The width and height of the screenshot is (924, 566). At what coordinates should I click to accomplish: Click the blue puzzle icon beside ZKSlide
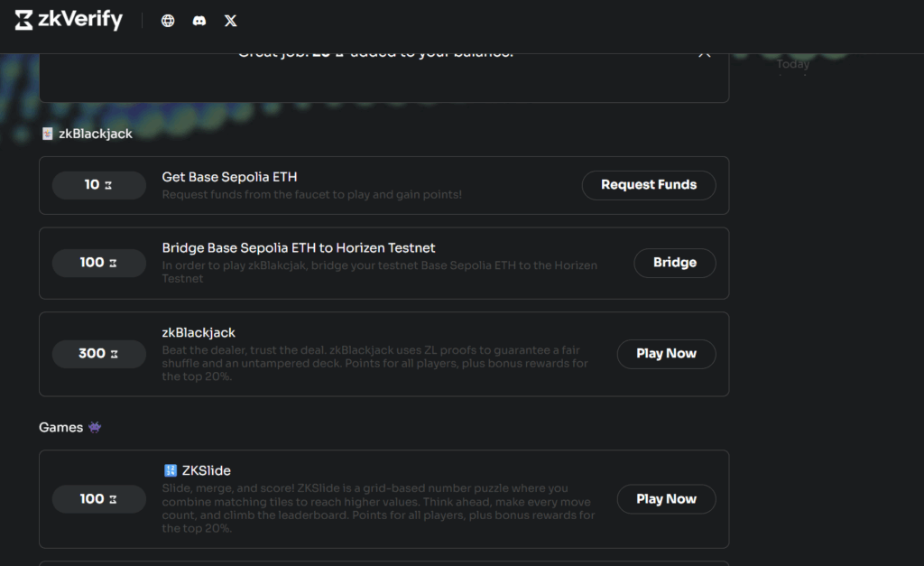point(171,470)
